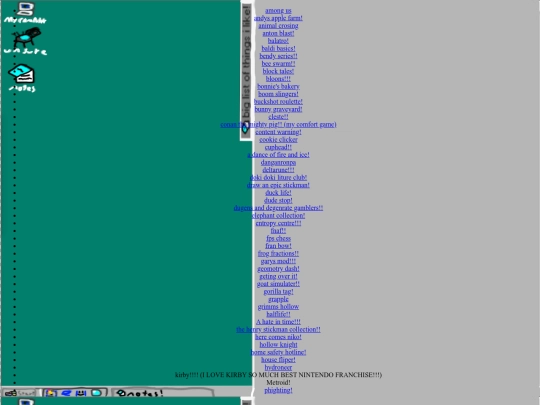Screen dimensions: 540x405
Task: Click the 'entropy centre!!!' link
Action: coord(278,223)
